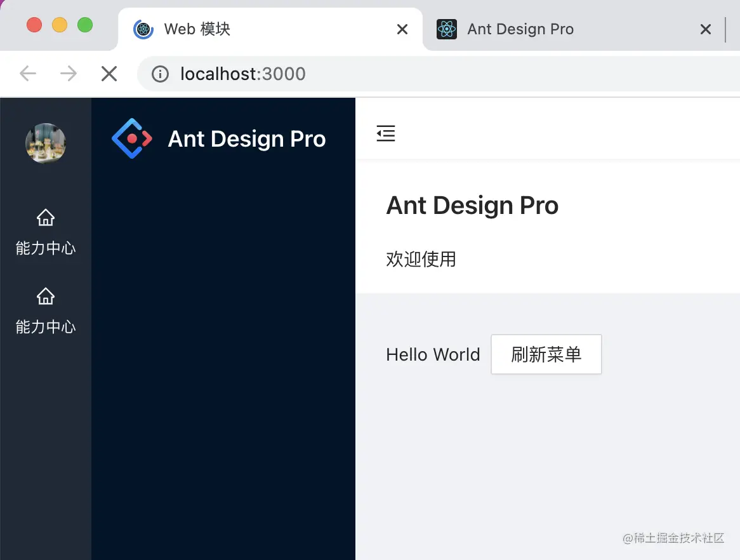Collapse the sidebar with the menu fold icon
740x560 pixels.
click(386, 133)
